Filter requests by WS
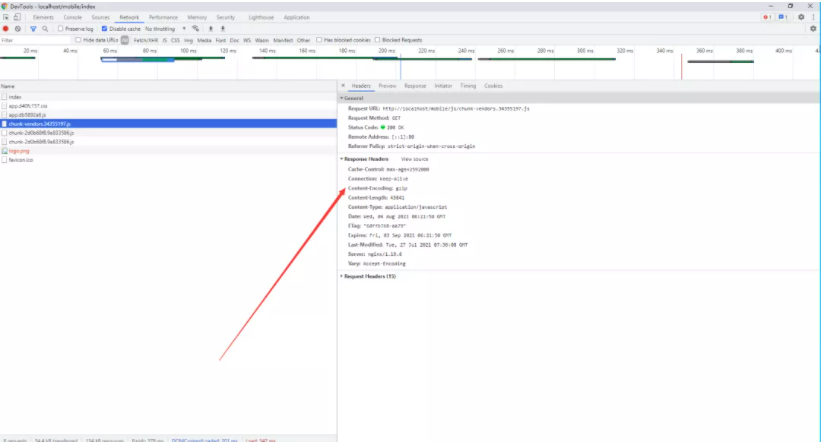Image resolution: width=823 pixels, height=448 pixels. [247, 40]
